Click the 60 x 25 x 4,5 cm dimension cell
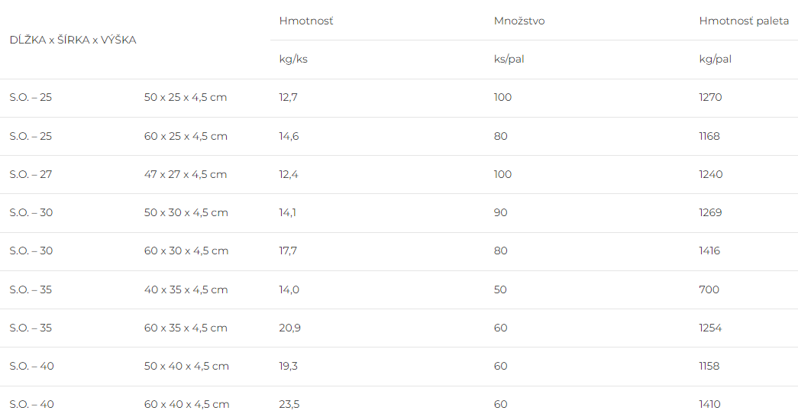 click(186, 136)
